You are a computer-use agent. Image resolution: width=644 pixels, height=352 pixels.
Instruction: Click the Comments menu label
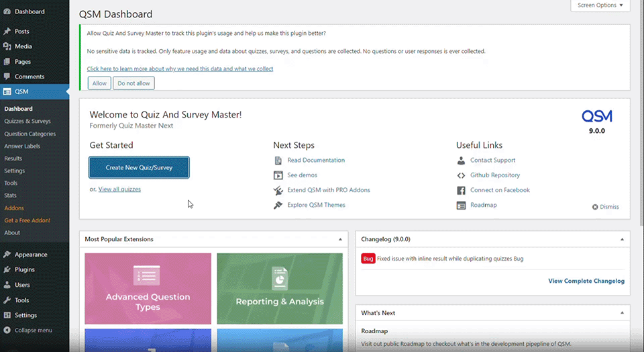29,77
